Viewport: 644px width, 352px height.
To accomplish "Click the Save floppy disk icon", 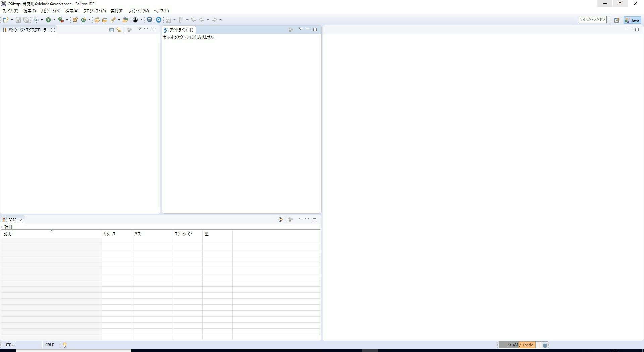I will [x=18, y=20].
